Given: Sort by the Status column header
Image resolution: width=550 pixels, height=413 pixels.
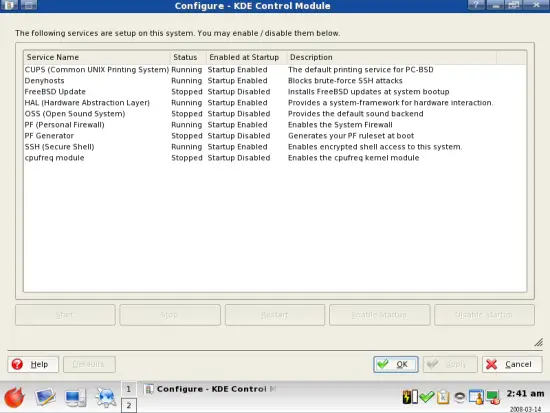Looking at the screenshot, I should (188, 57).
